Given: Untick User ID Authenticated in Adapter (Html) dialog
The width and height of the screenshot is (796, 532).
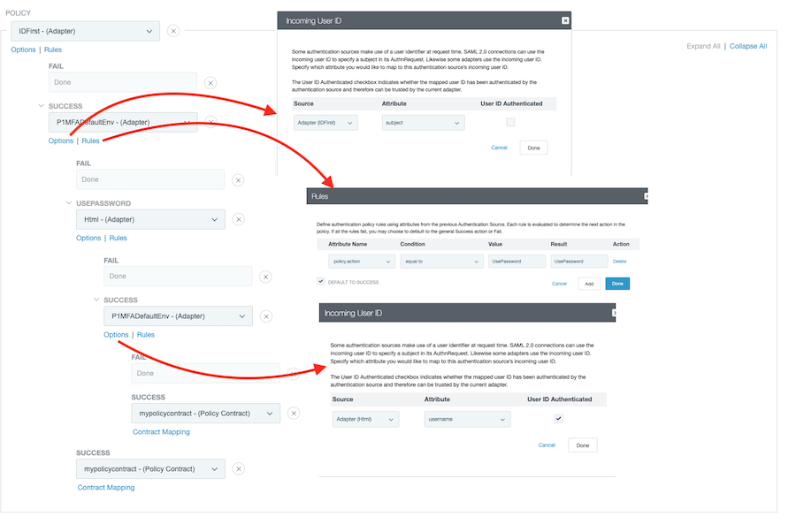Looking at the screenshot, I should 558,418.
